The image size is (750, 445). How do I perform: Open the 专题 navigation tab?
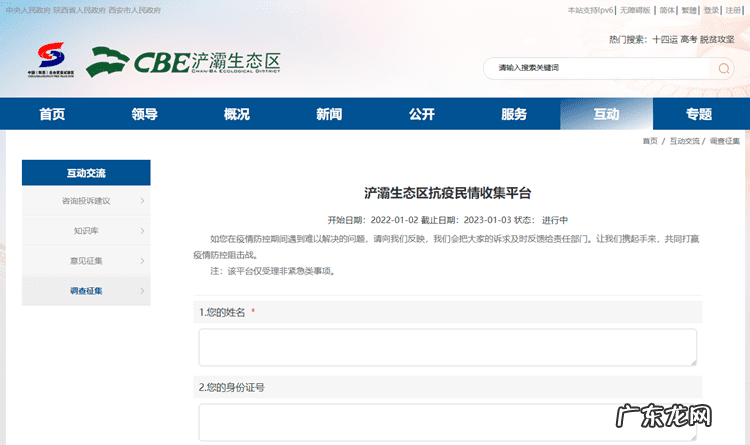[x=699, y=114]
